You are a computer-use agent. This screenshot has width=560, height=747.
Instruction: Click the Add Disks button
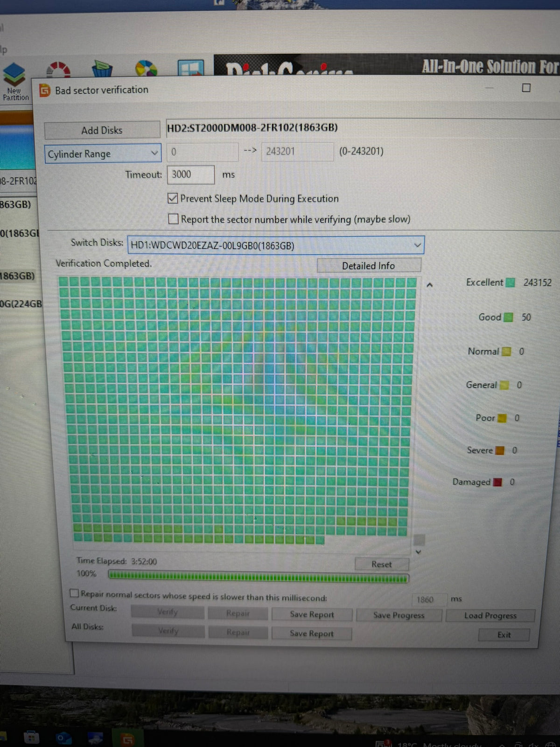102,130
